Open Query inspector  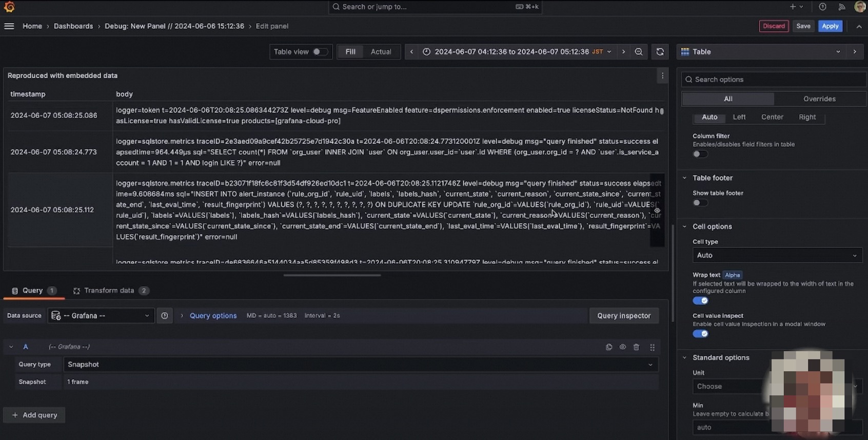[624, 316]
